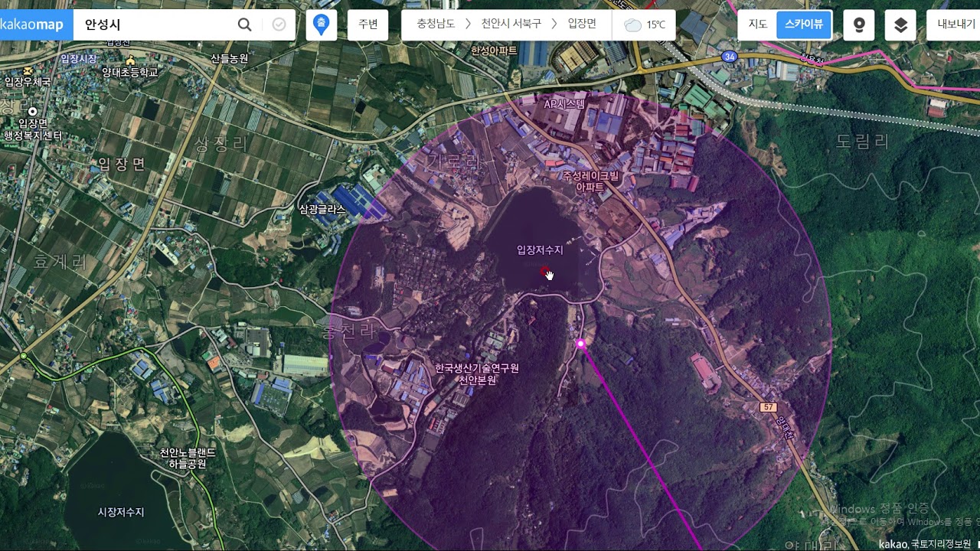Click the 한성아파트 map label
980x551 pixels.
point(495,51)
